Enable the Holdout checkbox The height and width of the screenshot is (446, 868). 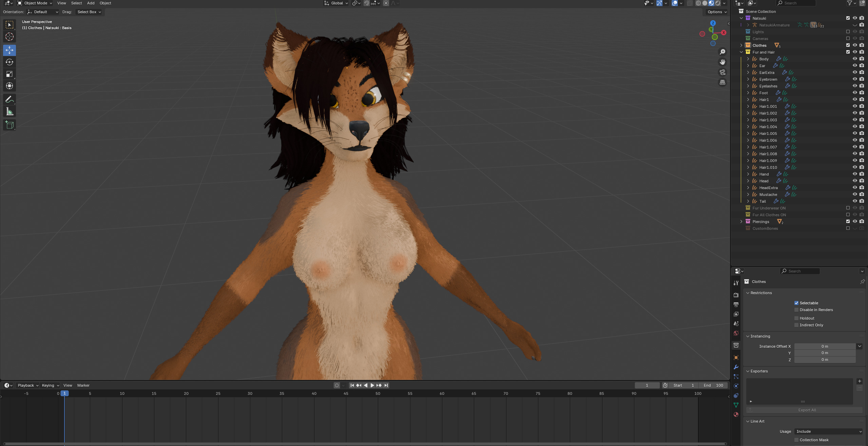[796, 318]
